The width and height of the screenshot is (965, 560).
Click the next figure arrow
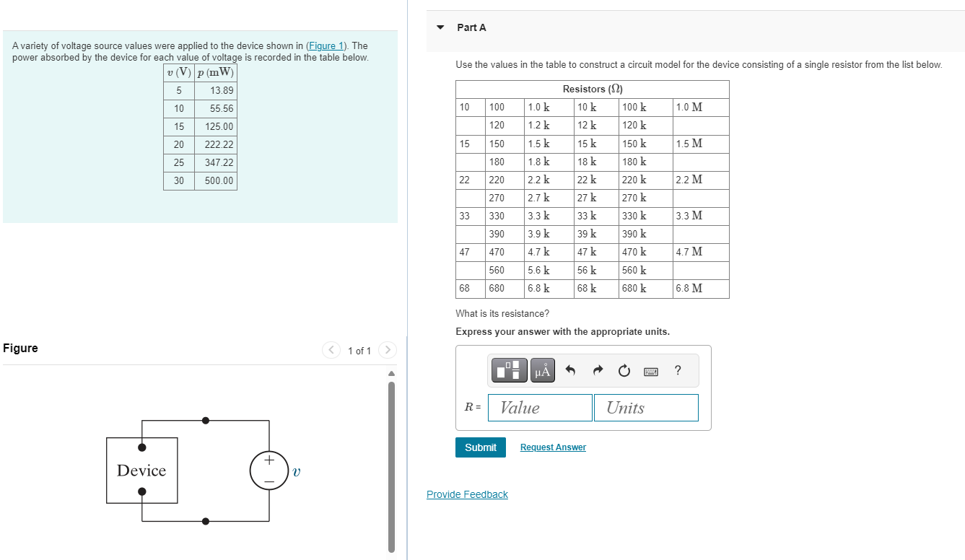(x=387, y=350)
